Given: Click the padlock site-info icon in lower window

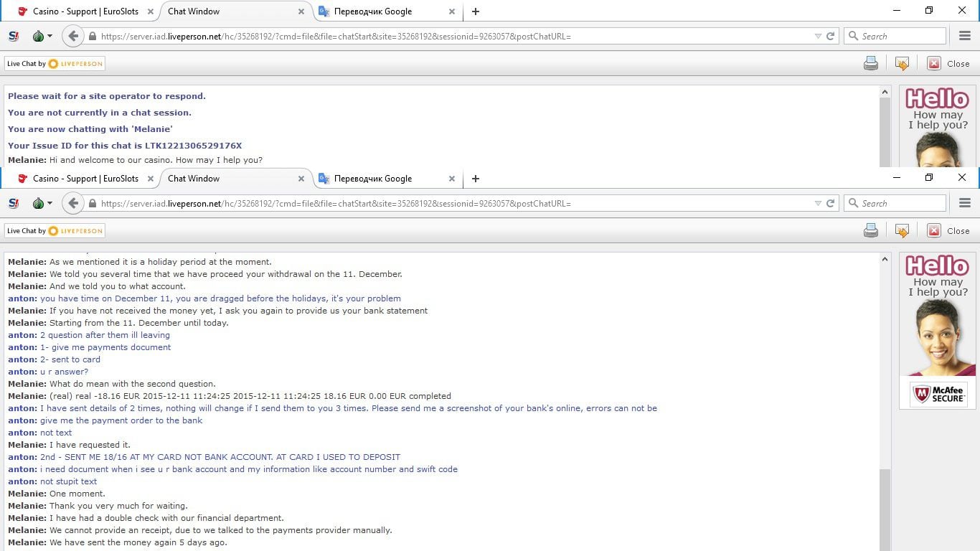Looking at the screenshot, I should (x=93, y=203).
